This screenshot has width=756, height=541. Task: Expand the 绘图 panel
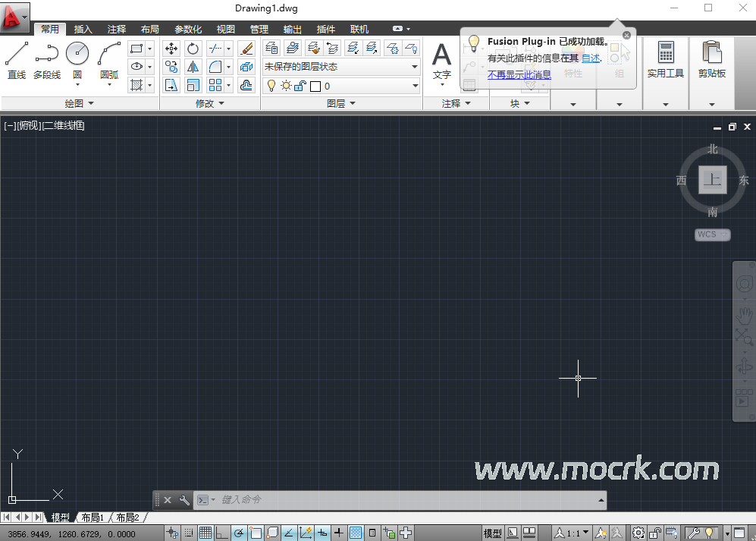point(80,103)
